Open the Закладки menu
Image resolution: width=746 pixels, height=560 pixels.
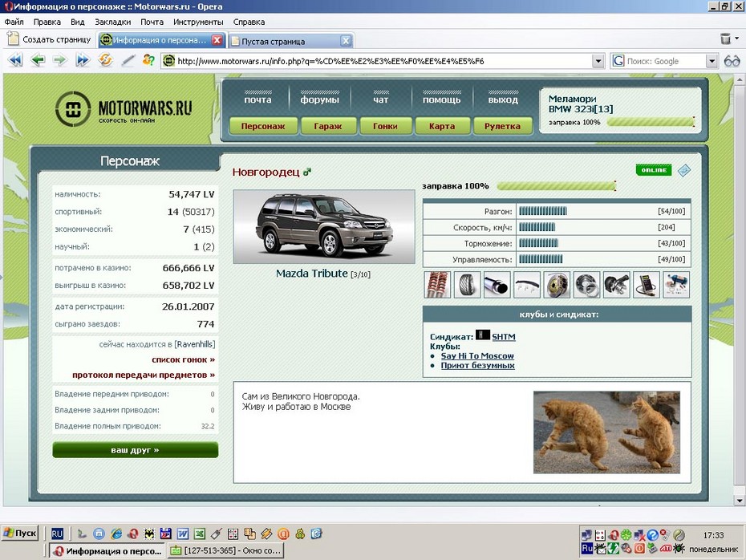coord(113,22)
